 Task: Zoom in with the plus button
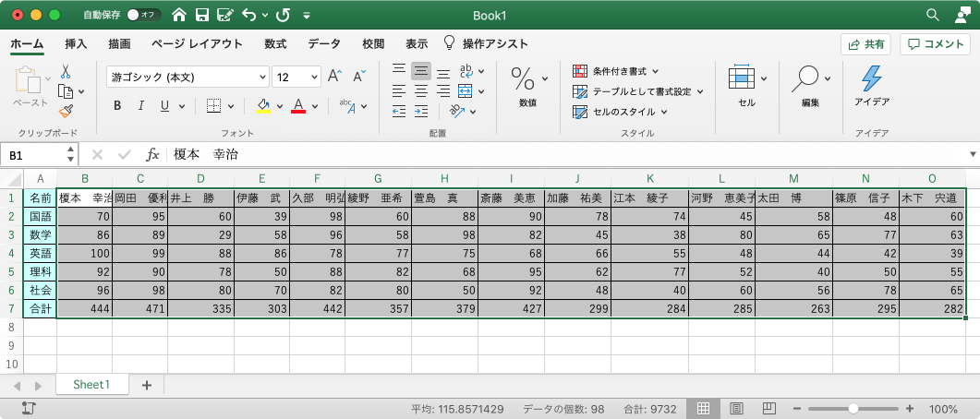coord(910,408)
